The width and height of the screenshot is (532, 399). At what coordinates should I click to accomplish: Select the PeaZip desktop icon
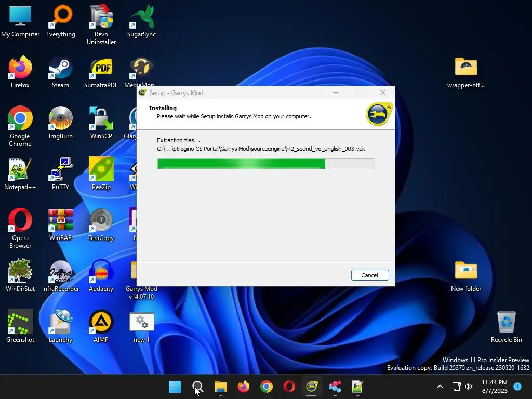point(101,174)
